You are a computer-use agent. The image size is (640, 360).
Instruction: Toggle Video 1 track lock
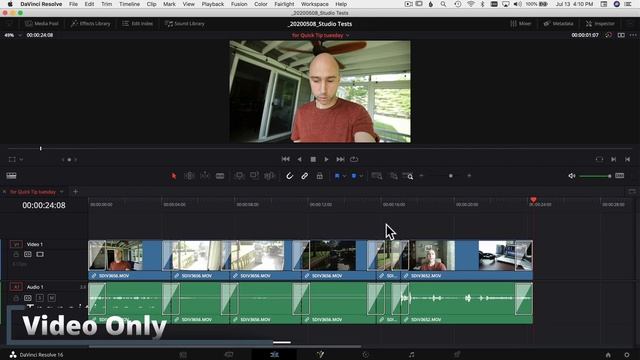[16, 254]
